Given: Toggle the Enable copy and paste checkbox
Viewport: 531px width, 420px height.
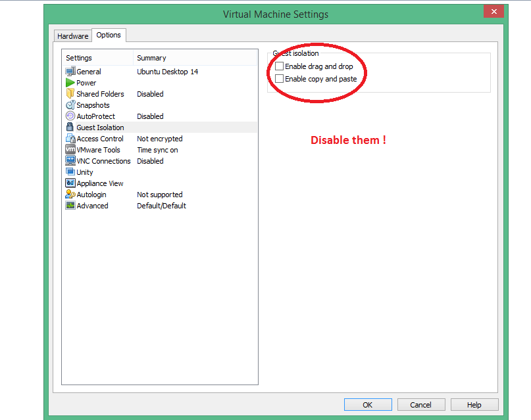Looking at the screenshot, I should pyautogui.click(x=279, y=79).
